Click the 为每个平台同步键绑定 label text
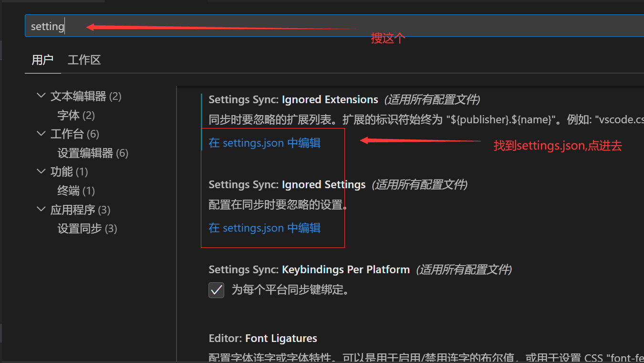This screenshot has height=363, width=644. coord(291,290)
